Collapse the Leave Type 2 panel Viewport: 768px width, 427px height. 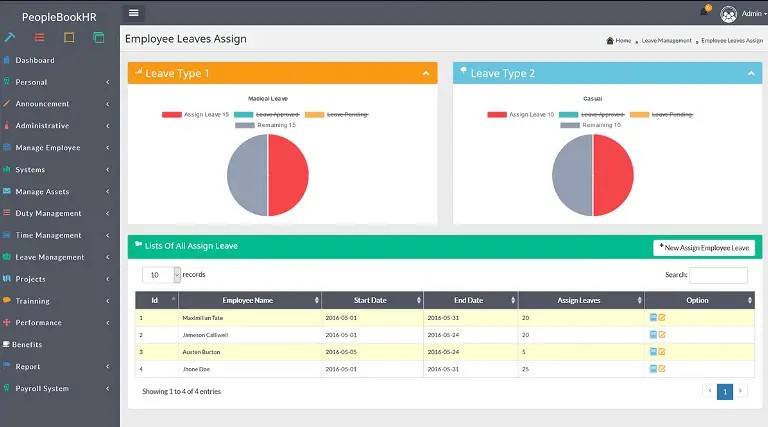click(x=751, y=73)
